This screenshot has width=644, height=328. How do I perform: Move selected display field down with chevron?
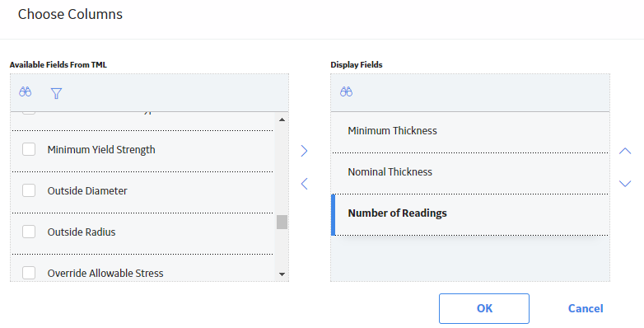pos(625,183)
